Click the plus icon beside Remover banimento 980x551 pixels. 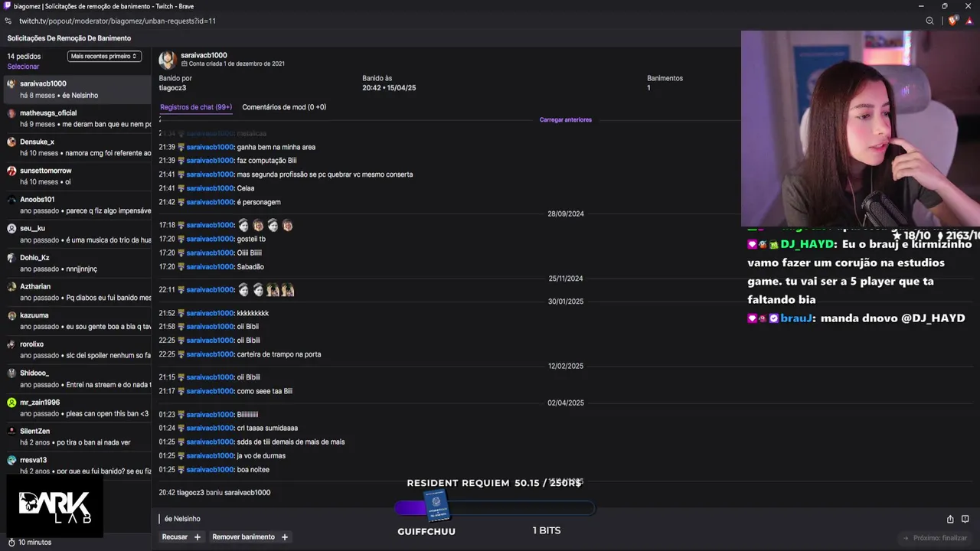point(285,537)
